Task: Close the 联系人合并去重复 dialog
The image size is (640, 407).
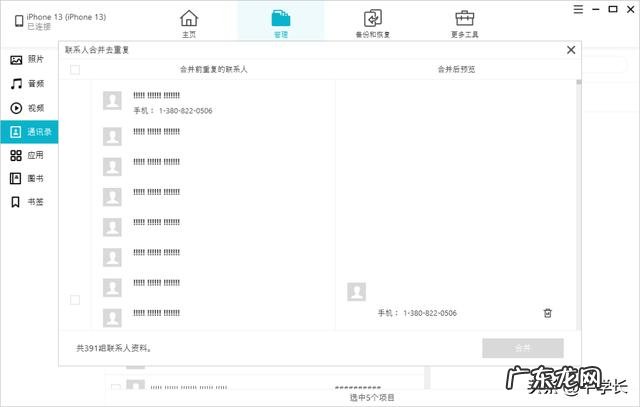Action: click(571, 50)
